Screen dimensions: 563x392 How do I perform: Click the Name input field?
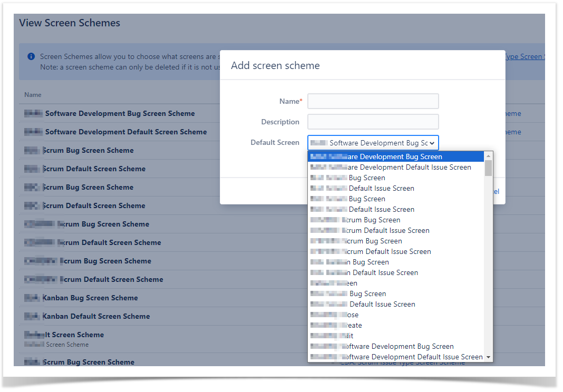[373, 101]
